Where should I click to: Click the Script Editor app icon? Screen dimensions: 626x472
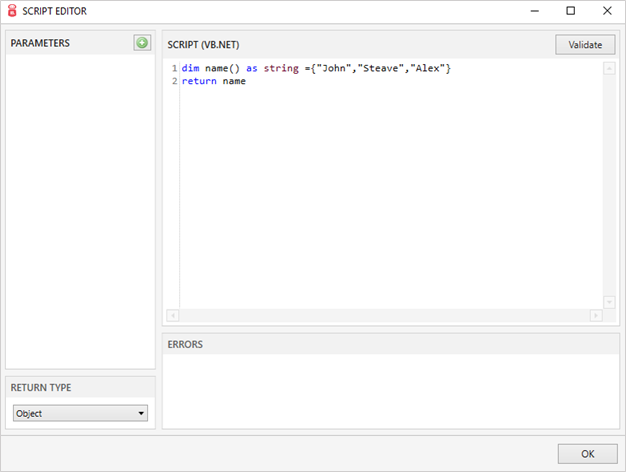point(12,11)
